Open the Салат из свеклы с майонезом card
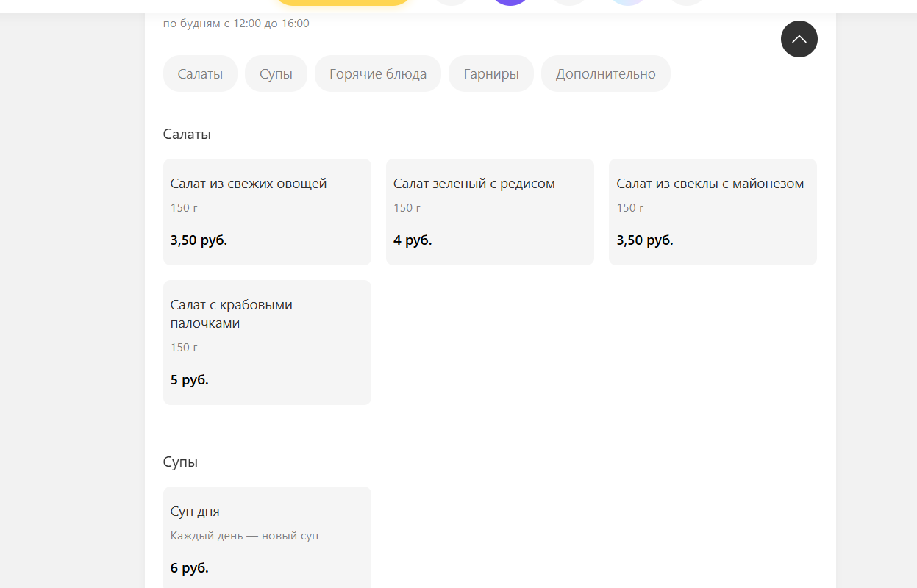917x588 pixels. tap(713, 212)
